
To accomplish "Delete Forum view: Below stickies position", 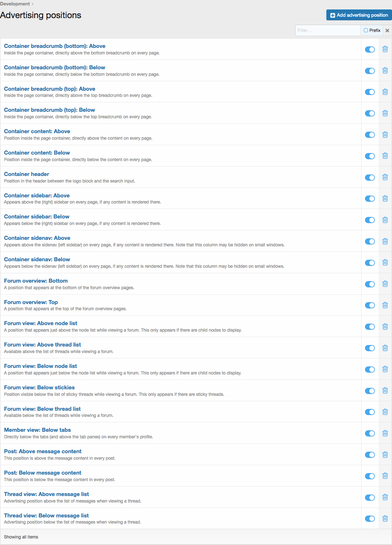I will click(x=385, y=390).
